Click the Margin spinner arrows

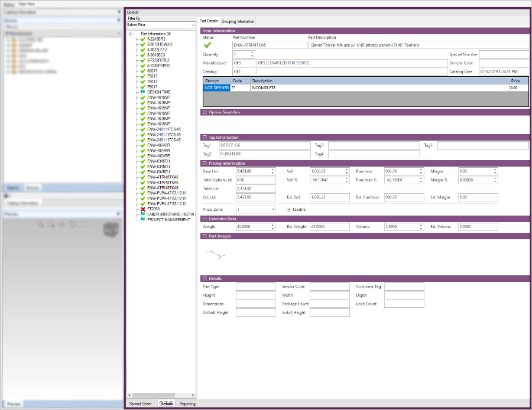(495, 171)
